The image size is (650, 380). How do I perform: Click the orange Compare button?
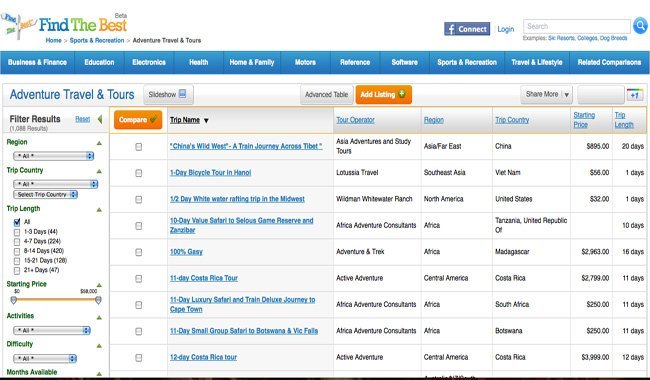pos(138,120)
